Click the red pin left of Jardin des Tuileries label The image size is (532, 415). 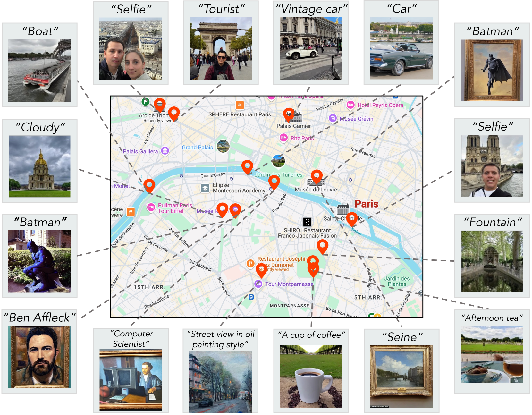click(x=247, y=167)
